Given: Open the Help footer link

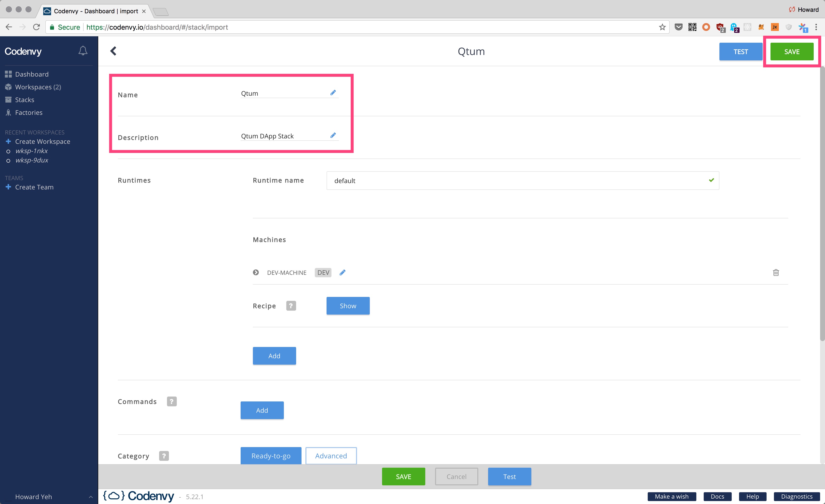Looking at the screenshot, I should [752, 496].
